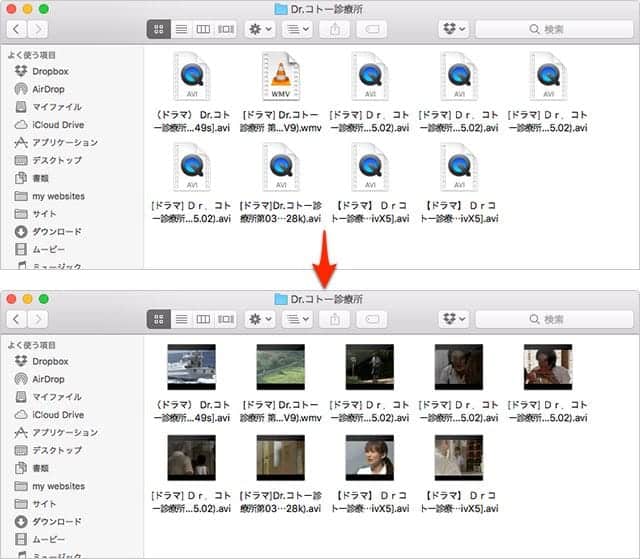The image size is (640, 559).
Task: Select the '03…28k).avi' file name in bottom window
Action: (281, 502)
